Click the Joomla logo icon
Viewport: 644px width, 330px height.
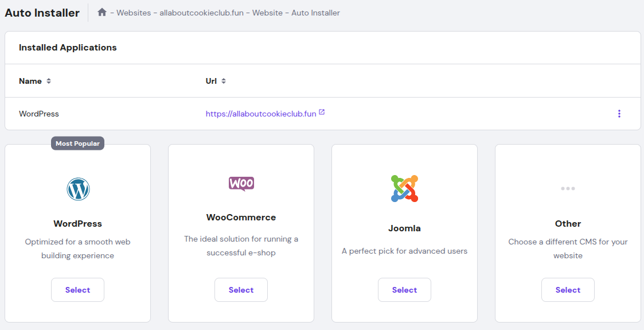pyautogui.click(x=404, y=188)
